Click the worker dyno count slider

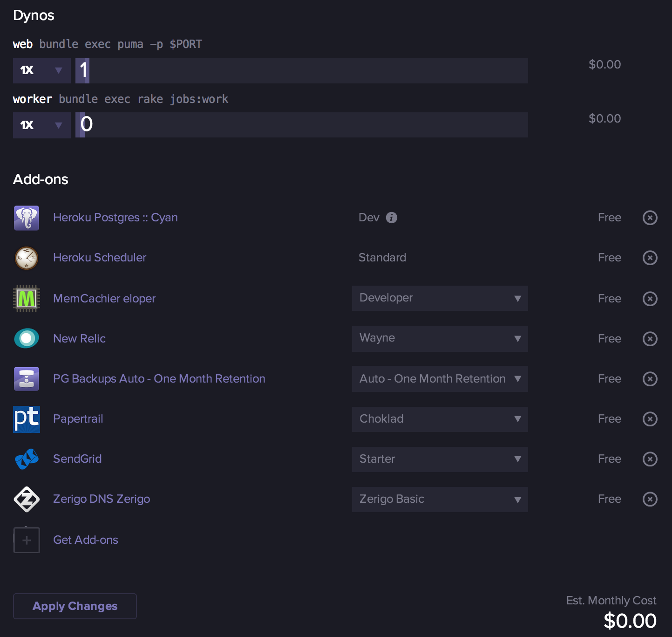coord(302,125)
